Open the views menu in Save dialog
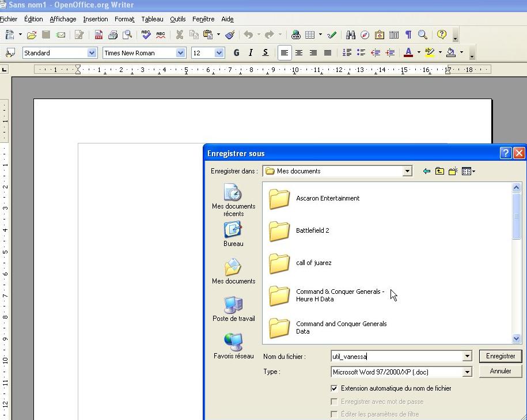Viewport: 527px width, 420px height. [x=468, y=171]
